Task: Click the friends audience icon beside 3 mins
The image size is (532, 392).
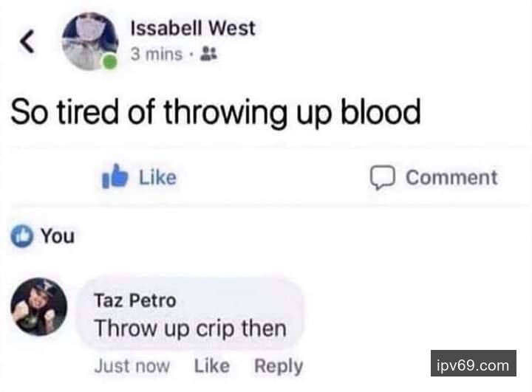Action: pyautogui.click(x=208, y=54)
